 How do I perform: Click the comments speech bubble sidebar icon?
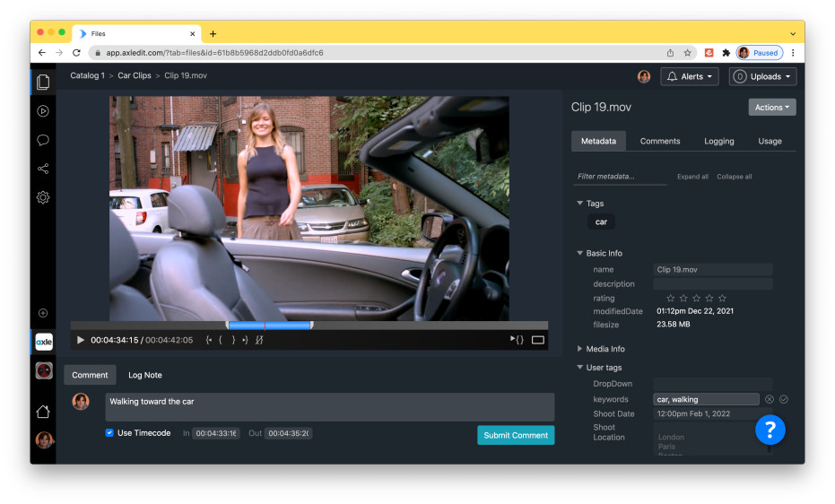point(43,140)
